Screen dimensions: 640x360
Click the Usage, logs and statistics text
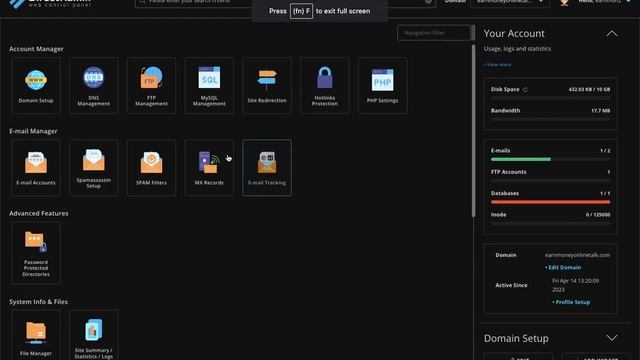(x=517, y=49)
